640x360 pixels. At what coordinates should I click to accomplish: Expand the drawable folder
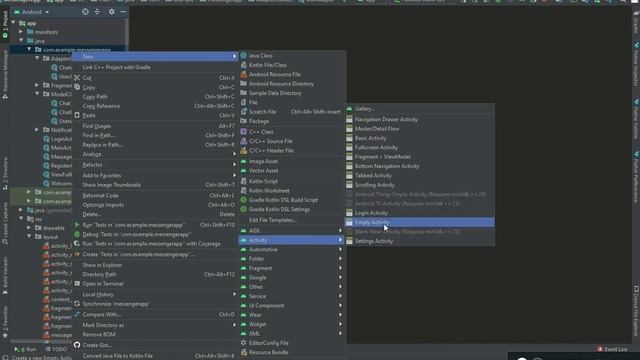(29, 227)
